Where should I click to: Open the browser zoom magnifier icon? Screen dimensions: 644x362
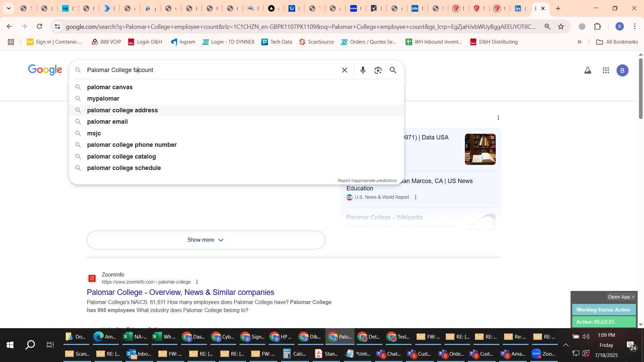547,26
